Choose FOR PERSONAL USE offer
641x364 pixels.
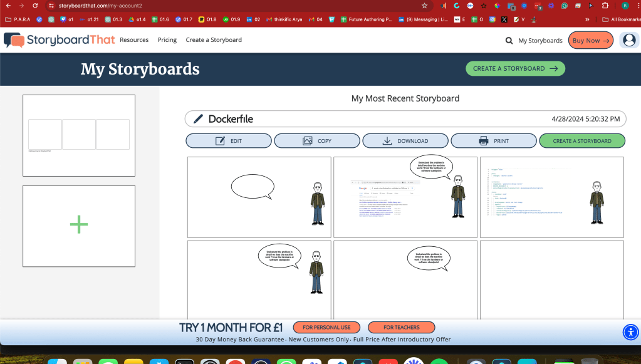point(326,327)
